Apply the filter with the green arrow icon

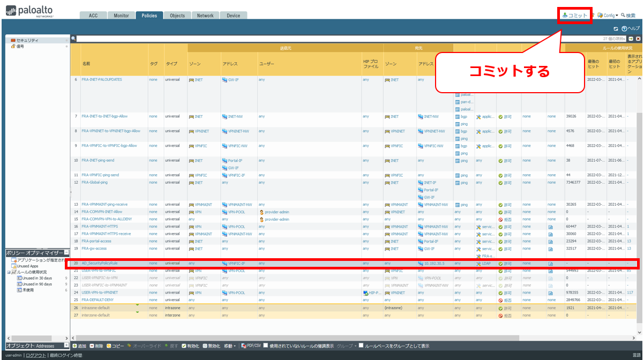pos(631,39)
